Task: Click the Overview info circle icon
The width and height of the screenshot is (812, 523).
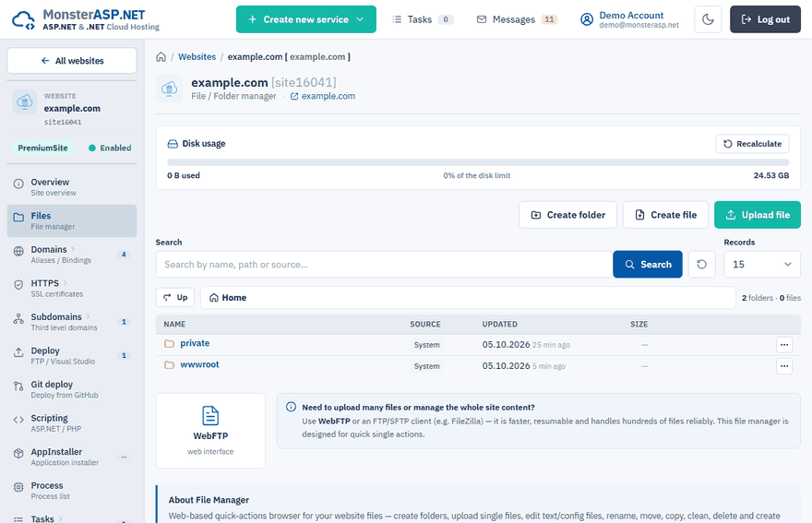Action: (18, 184)
